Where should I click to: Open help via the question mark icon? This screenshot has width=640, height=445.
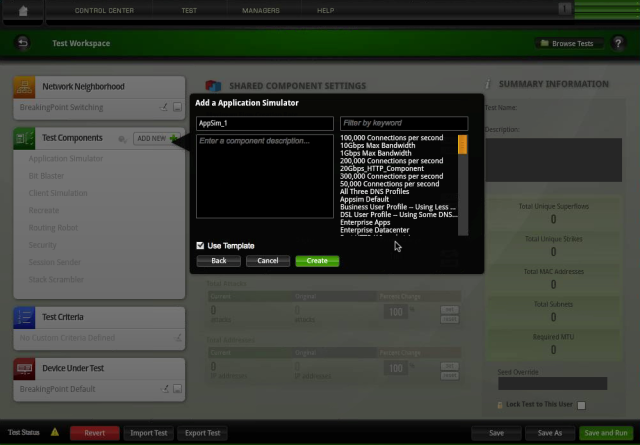point(618,43)
